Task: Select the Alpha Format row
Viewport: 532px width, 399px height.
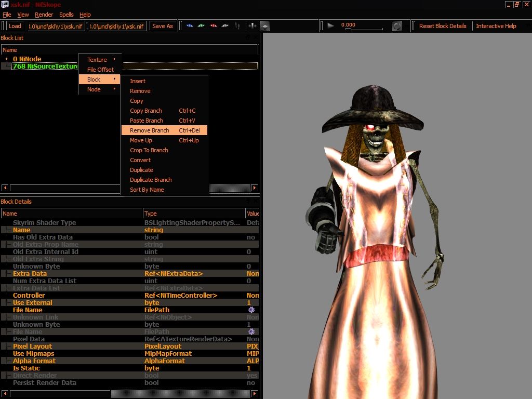Action: point(130,361)
